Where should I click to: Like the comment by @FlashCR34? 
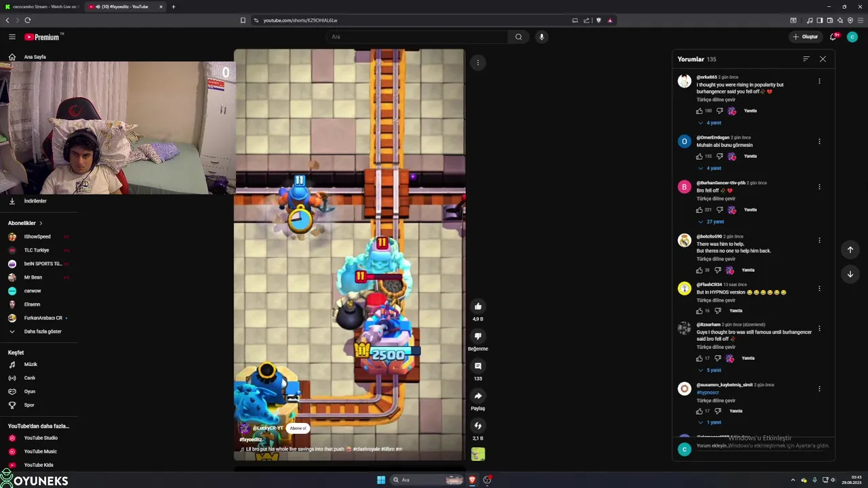pyautogui.click(x=699, y=310)
